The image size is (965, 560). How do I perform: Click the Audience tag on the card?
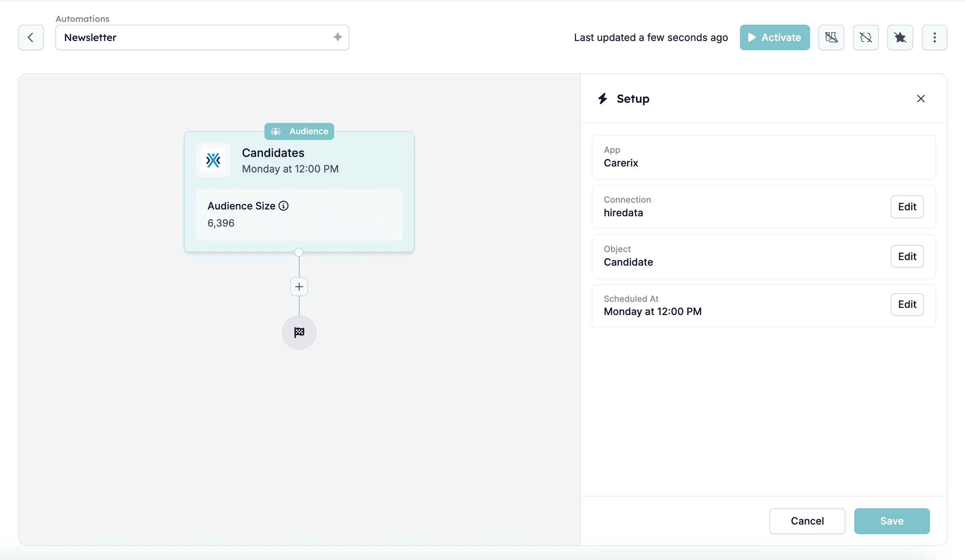[x=299, y=131]
